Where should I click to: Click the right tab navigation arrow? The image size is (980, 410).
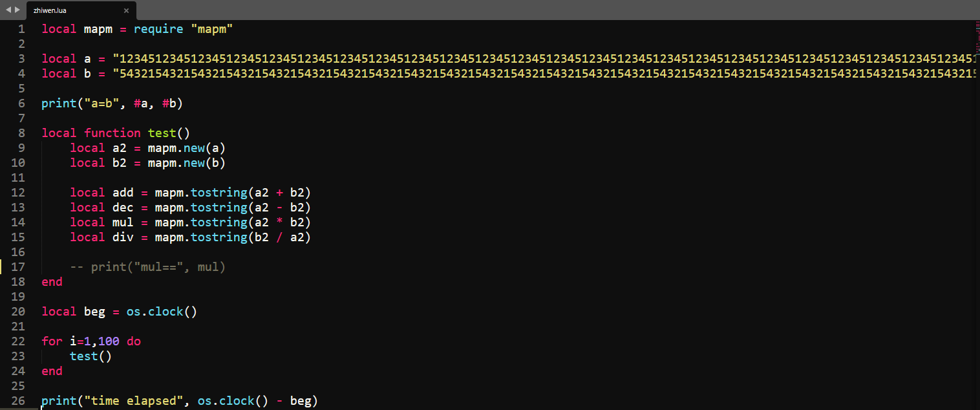17,10
